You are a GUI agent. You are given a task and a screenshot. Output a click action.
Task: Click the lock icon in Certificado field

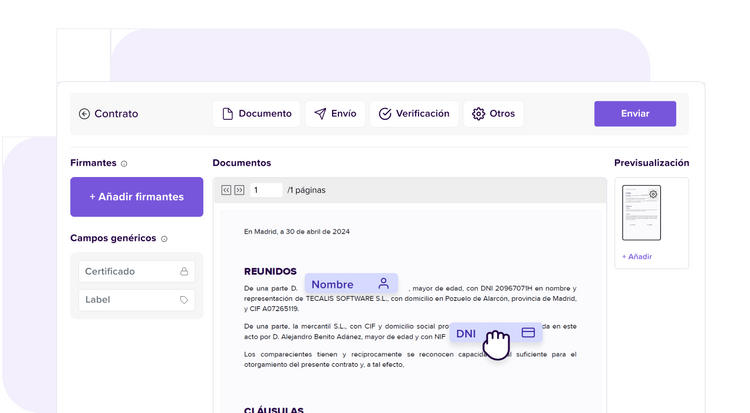(184, 271)
